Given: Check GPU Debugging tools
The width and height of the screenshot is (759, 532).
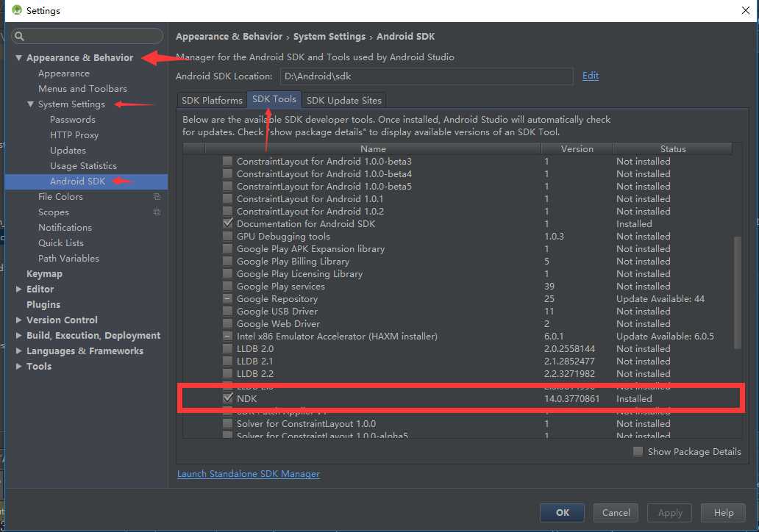Looking at the screenshot, I should [227, 236].
